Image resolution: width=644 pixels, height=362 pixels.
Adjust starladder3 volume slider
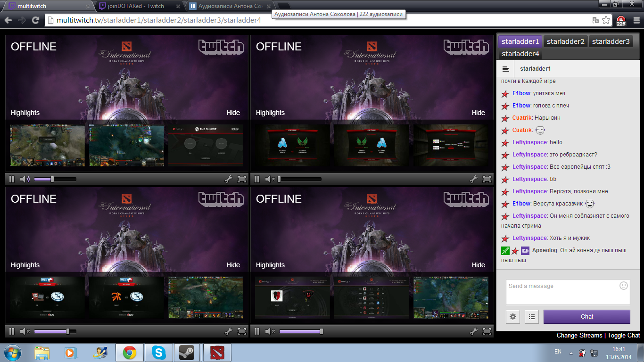[x=55, y=331]
